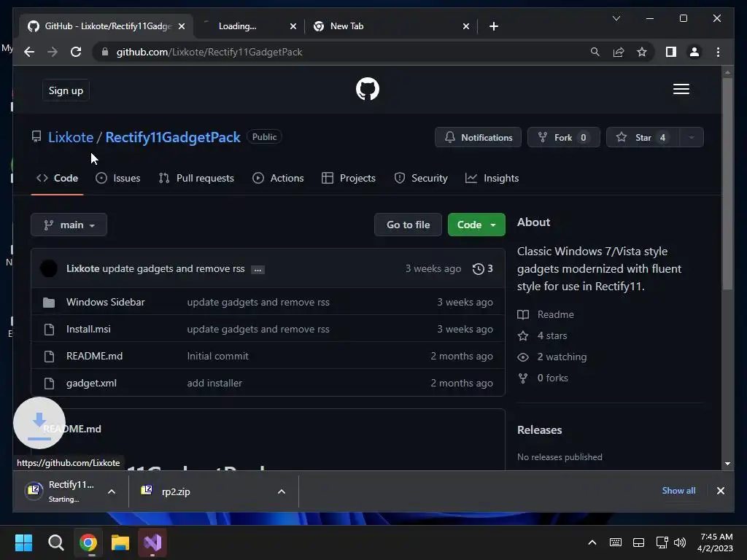Open the Install.msi file
Image resolution: width=747 pixels, height=560 pixels.
(x=88, y=329)
